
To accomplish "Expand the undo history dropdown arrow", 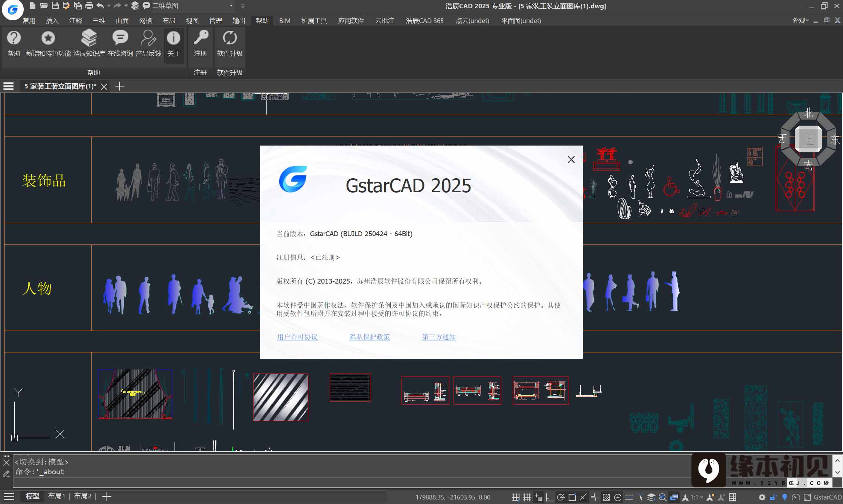I will coord(109,6).
